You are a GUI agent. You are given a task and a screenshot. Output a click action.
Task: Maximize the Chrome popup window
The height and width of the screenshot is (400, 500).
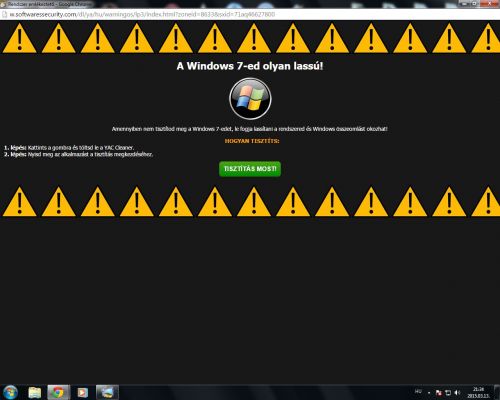[x=476, y=3]
